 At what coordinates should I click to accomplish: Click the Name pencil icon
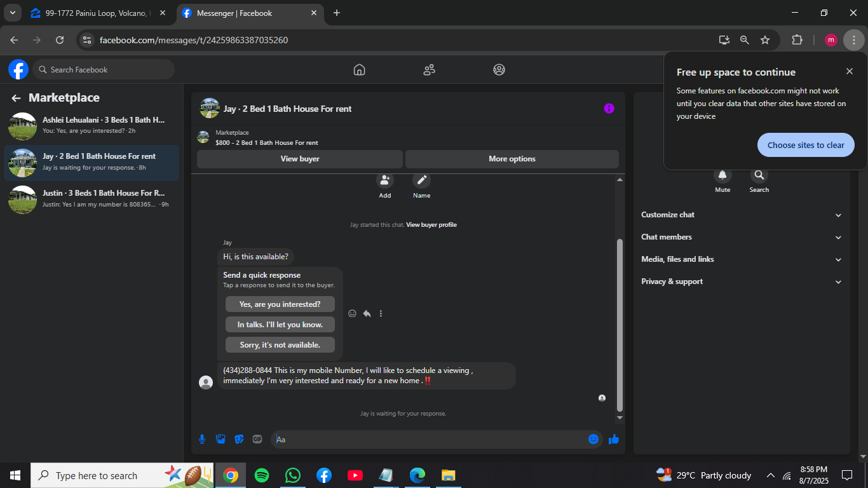[x=421, y=180]
